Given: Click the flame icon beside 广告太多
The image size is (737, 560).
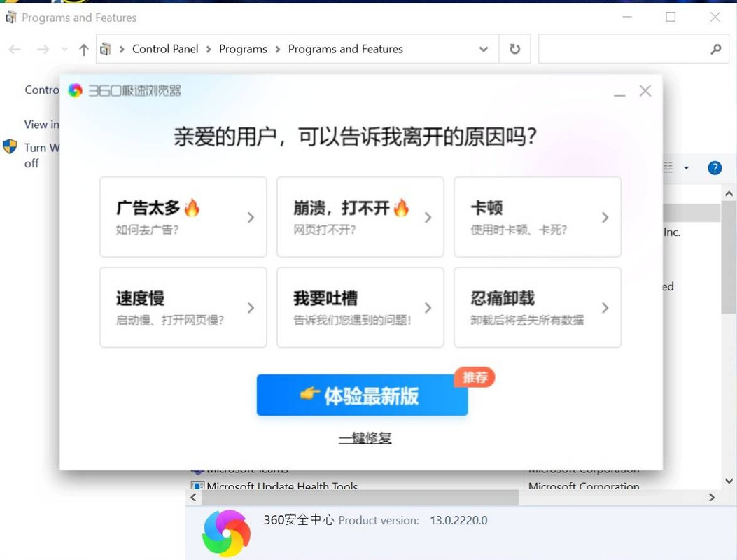Looking at the screenshot, I should point(192,207).
